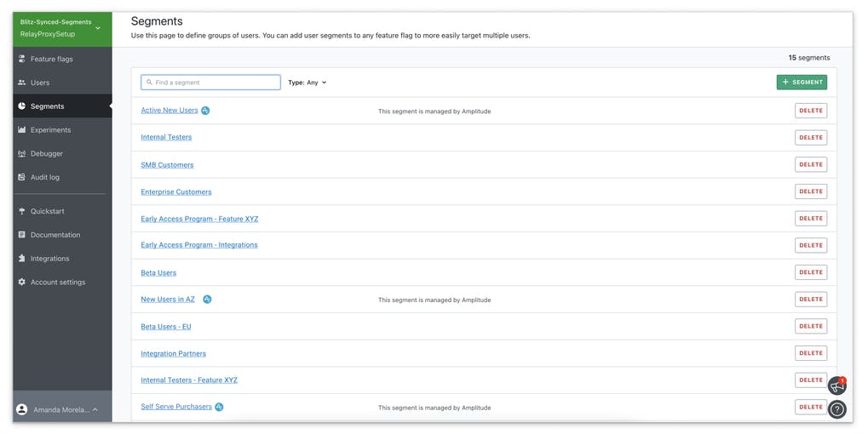
Task: Click the Experiments chart icon
Action: 21,130
